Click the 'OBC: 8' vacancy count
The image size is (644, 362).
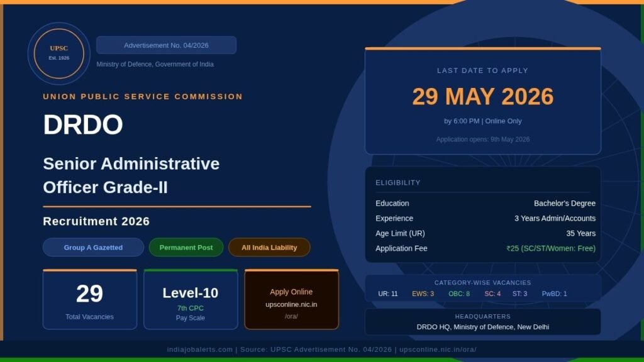pyautogui.click(x=459, y=294)
